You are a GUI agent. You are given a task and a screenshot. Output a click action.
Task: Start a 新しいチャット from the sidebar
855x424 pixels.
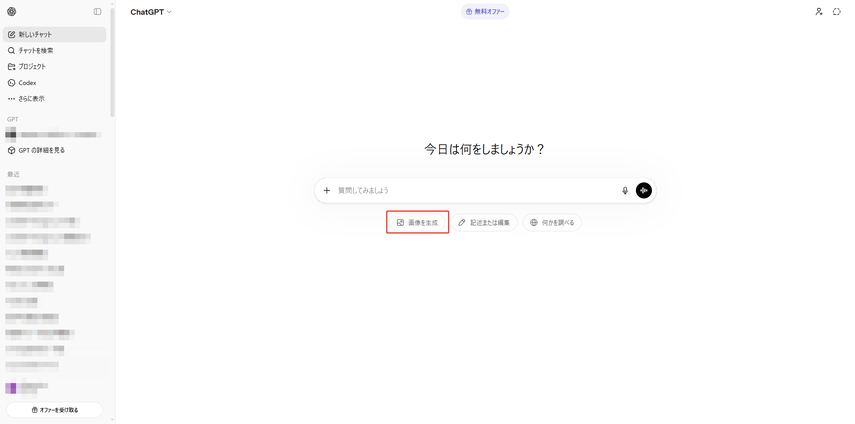[x=55, y=34]
